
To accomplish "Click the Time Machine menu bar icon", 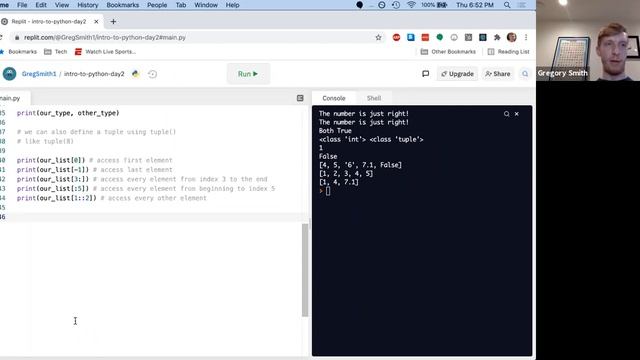I will click(x=396, y=5).
